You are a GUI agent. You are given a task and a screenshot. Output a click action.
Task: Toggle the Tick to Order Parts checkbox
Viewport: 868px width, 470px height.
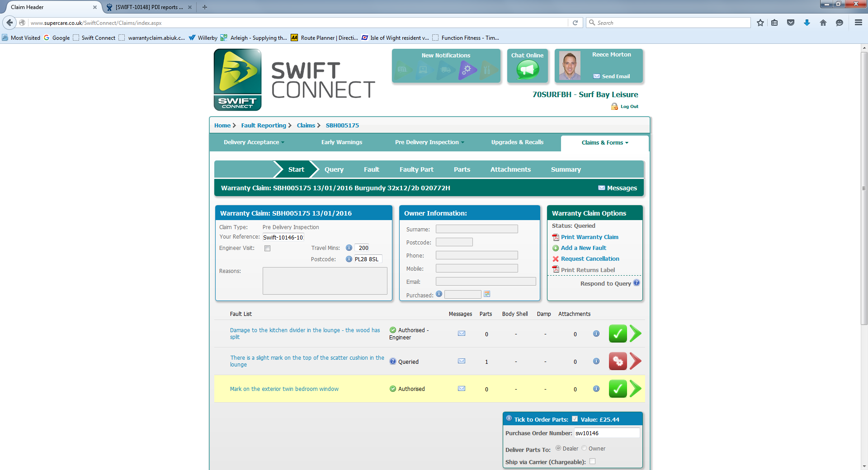click(575, 419)
